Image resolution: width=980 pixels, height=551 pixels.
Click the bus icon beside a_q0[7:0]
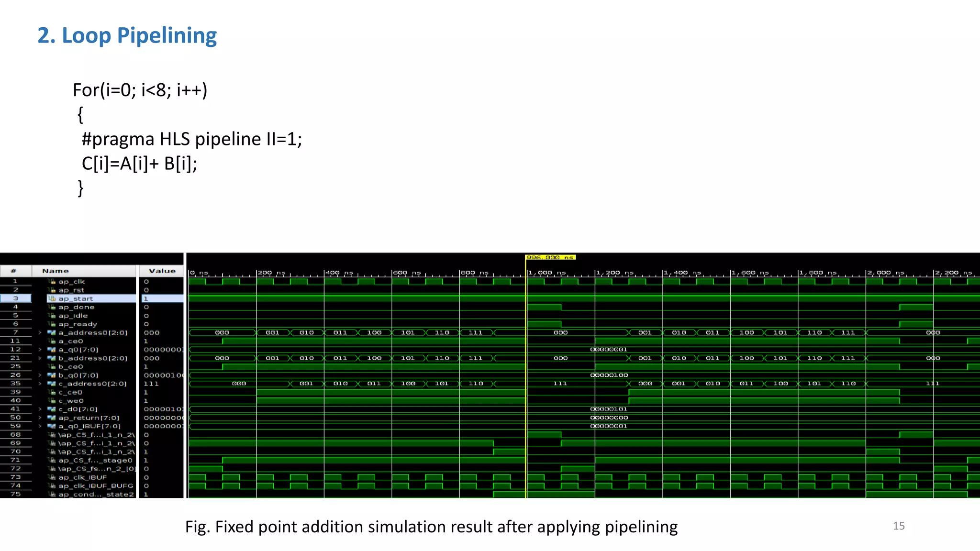(52, 350)
